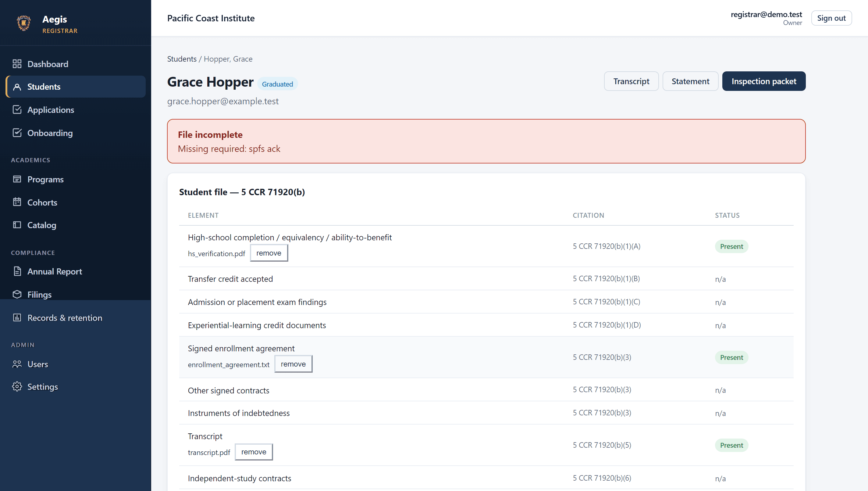Image resolution: width=868 pixels, height=491 pixels.
Task: Click citation 5 CCR 71920(b)(1)(B)
Action: coord(606,278)
